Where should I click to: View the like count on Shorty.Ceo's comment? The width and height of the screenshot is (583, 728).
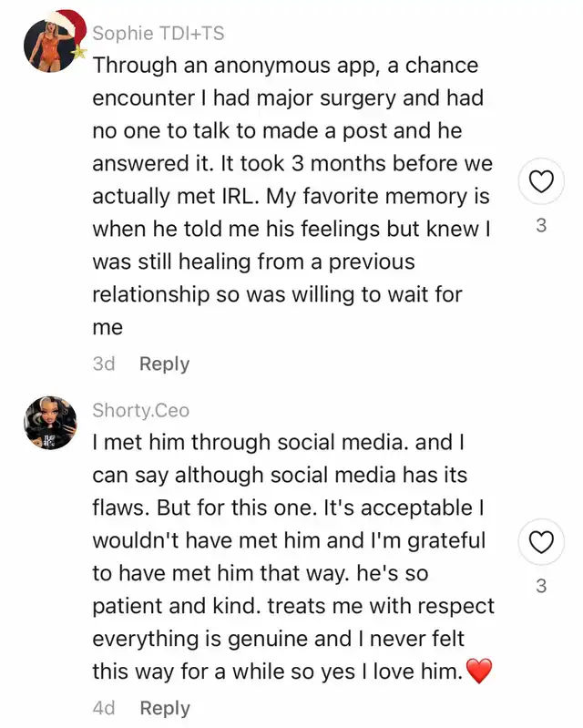tap(541, 586)
